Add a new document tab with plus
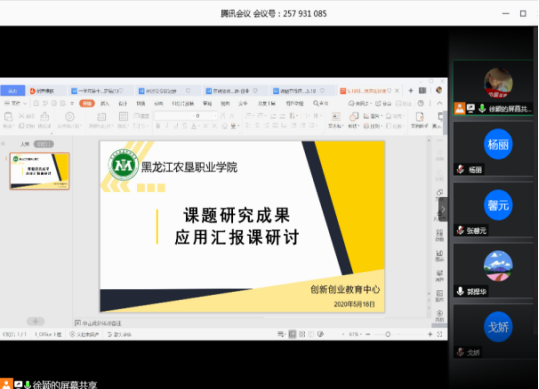Screen dimensions: 539x389 click(411, 91)
